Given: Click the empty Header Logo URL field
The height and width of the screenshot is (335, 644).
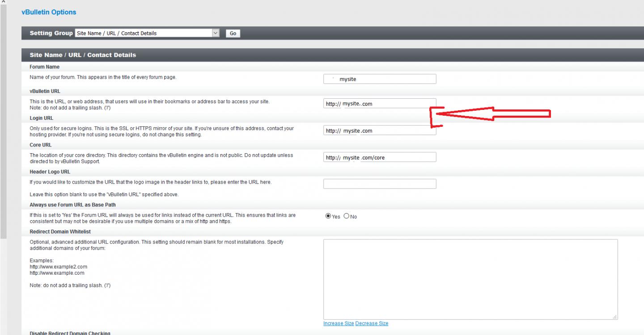Looking at the screenshot, I should (x=380, y=184).
